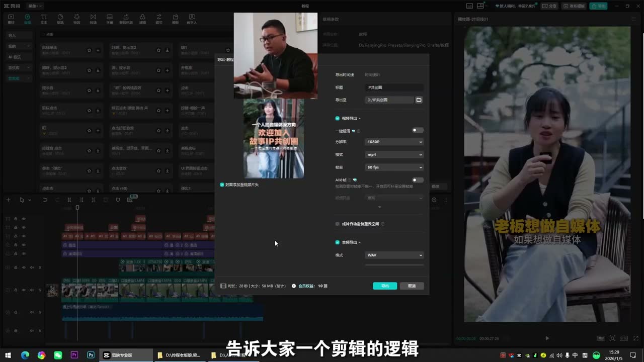644x362 pixels.
Task: Add the 滴、提示音 sound with plus
Action: click(167, 70)
